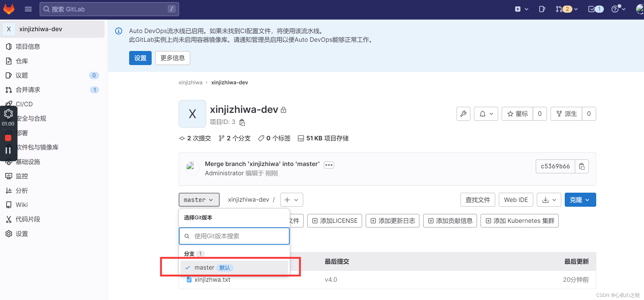644x300 pixels.
Task: Focus the 搜索 GitLab search field
Action: pos(109,9)
